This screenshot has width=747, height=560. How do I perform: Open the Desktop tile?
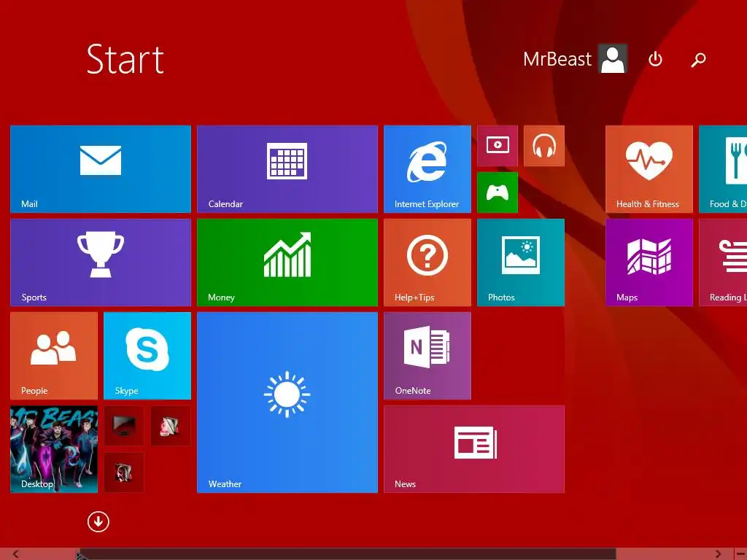point(54,449)
